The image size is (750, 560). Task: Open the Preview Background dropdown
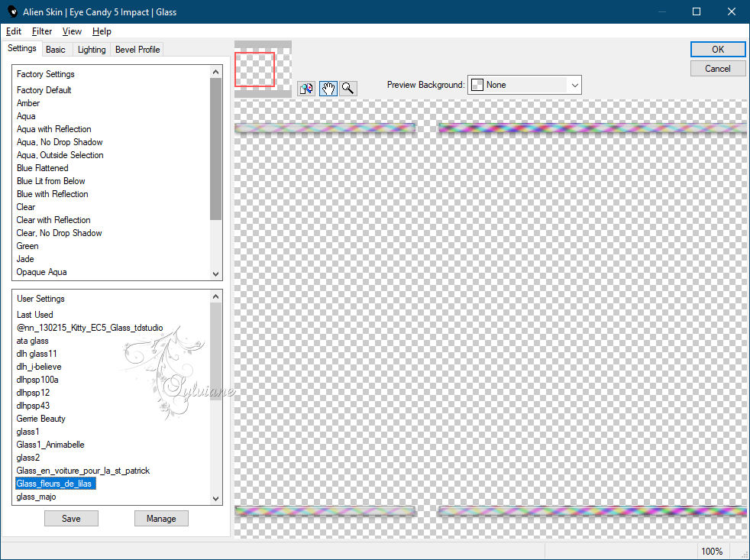click(524, 85)
